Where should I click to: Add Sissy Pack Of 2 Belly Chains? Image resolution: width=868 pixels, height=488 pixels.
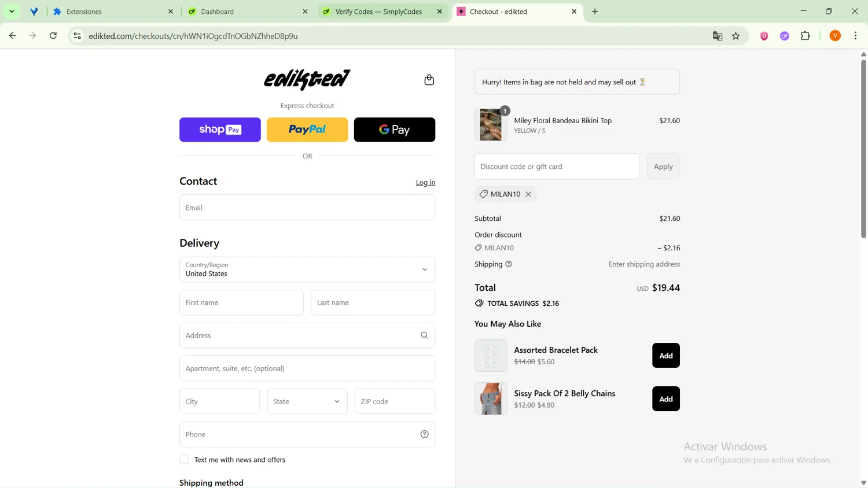tap(666, 399)
